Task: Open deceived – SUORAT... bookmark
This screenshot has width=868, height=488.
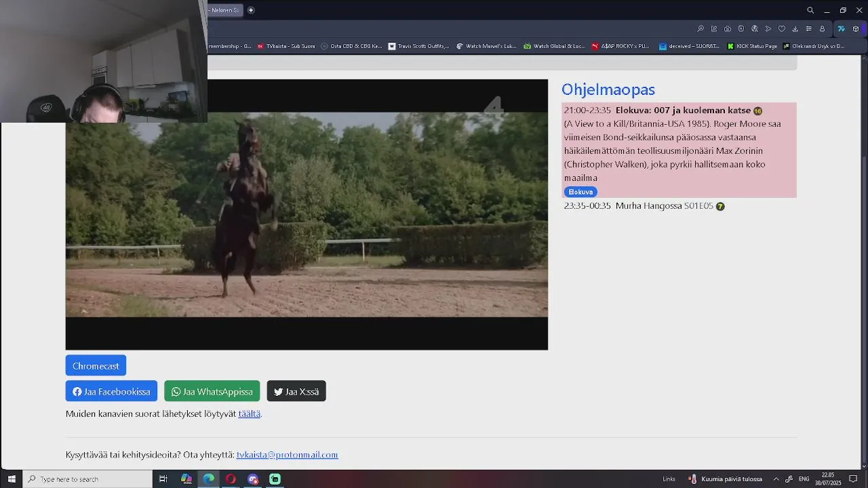Action: click(x=690, y=46)
